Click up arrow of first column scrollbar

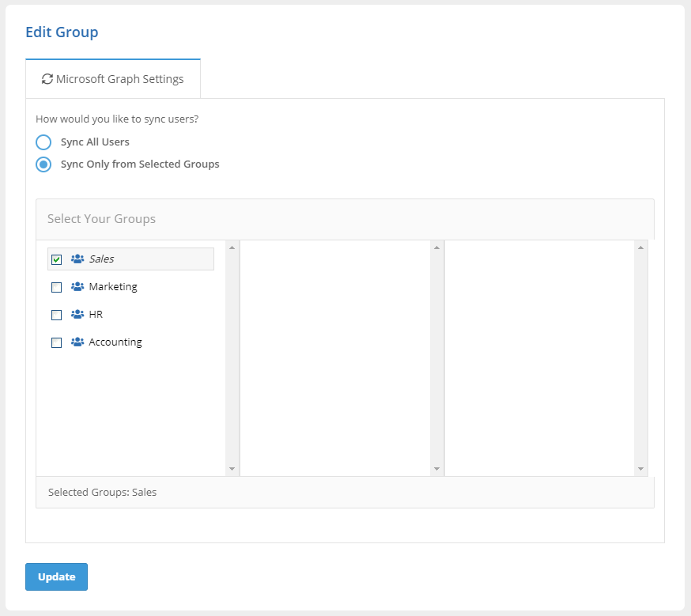click(232, 248)
